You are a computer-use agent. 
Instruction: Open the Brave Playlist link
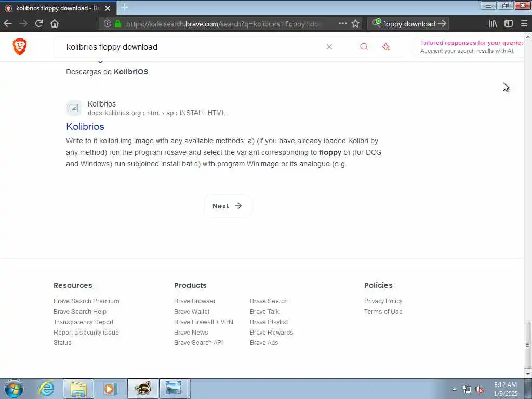point(269,322)
